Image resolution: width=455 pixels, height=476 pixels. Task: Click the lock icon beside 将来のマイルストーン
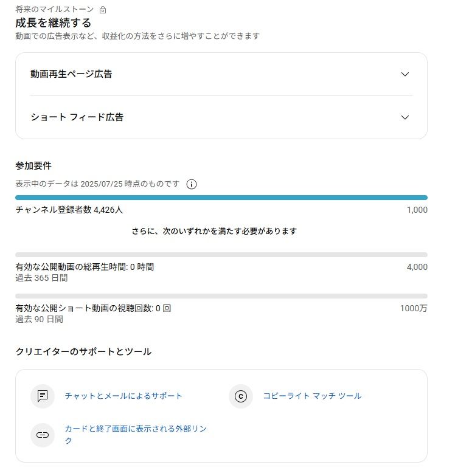[103, 10]
